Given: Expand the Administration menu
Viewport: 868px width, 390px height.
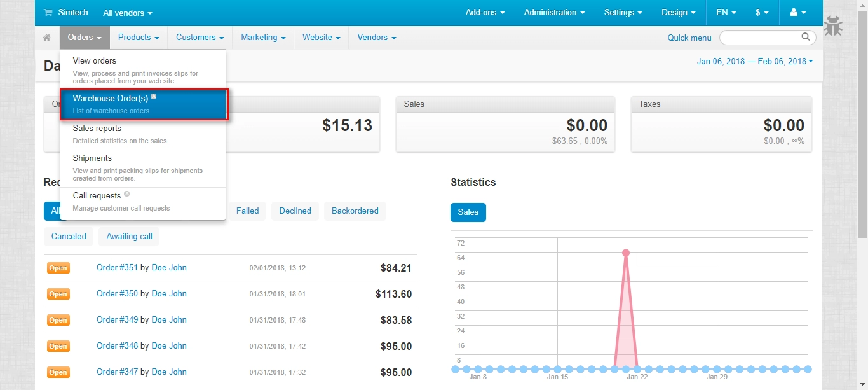Looking at the screenshot, I should 554,13.
